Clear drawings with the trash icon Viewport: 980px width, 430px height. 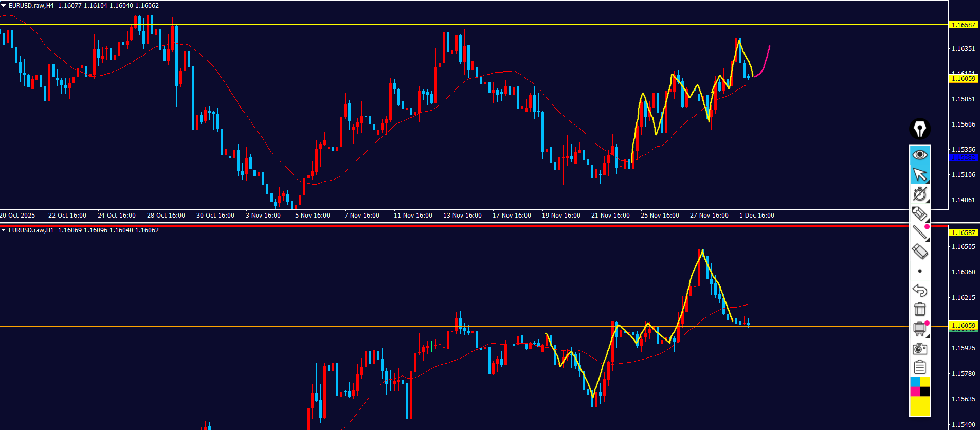tap(919, 310)
